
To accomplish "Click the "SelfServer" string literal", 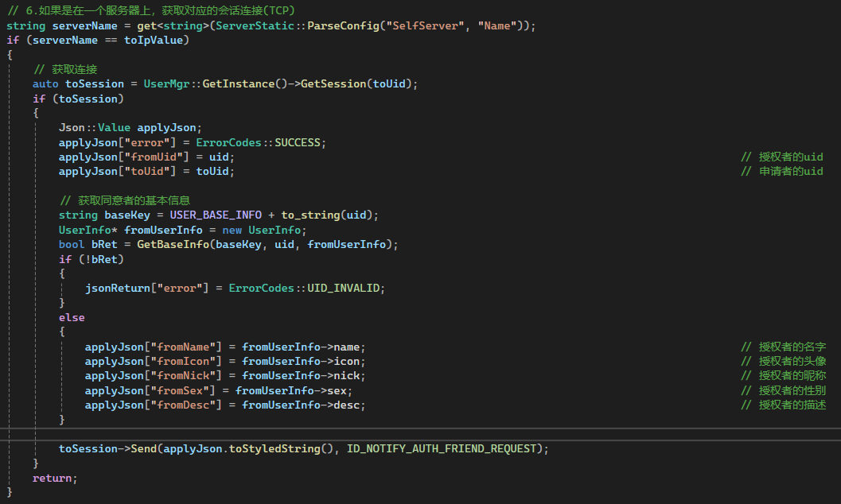I will click(x=426, y=25).
